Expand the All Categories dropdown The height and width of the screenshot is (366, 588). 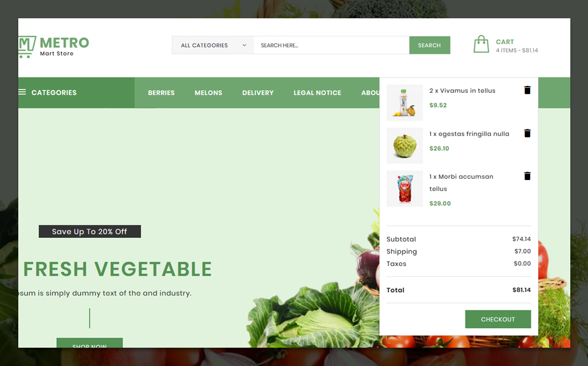(x=213, y=45)
